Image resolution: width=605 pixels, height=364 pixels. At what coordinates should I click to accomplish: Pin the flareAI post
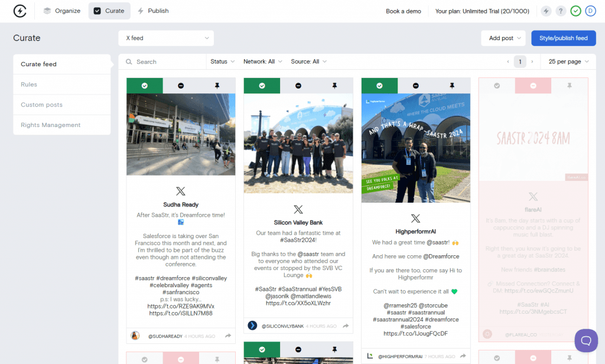point(570,86)
